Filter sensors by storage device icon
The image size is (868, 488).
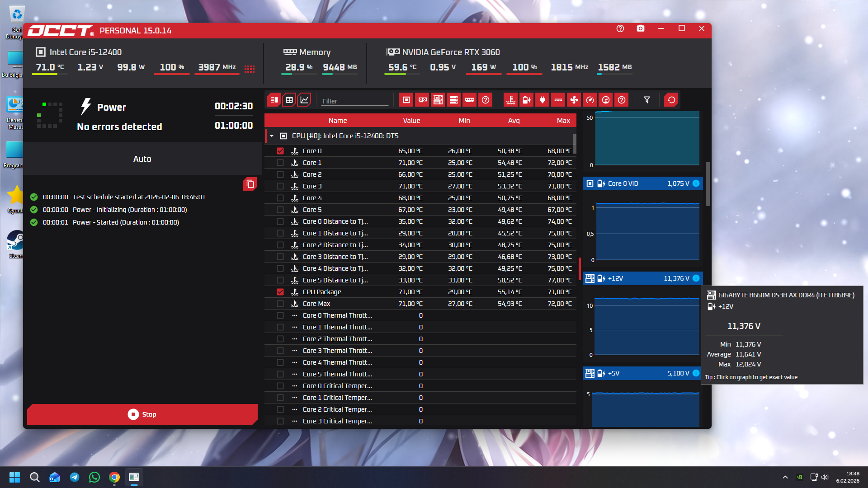point(454,100)
